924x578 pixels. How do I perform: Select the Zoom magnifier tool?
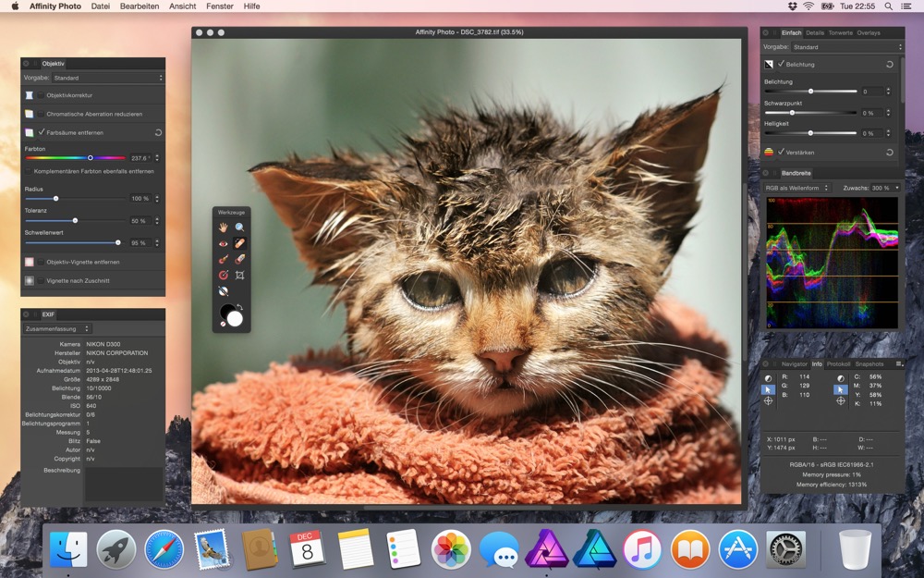(239, 227)
